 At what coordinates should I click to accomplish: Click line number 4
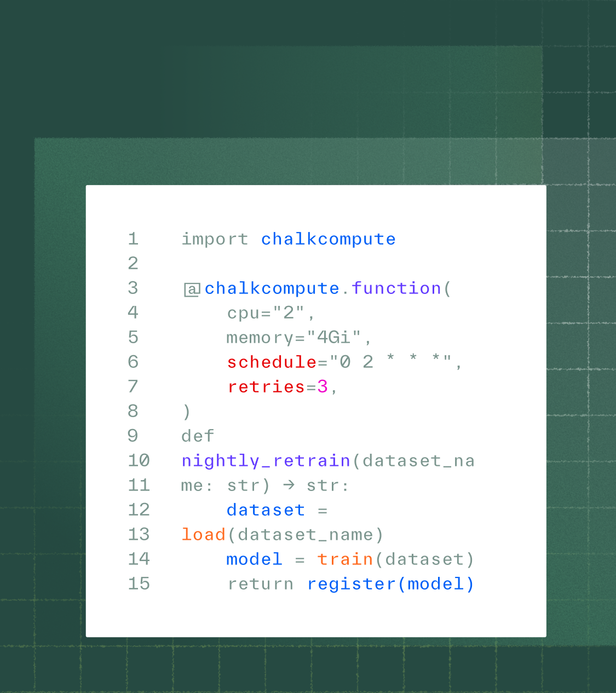(133, 313)
